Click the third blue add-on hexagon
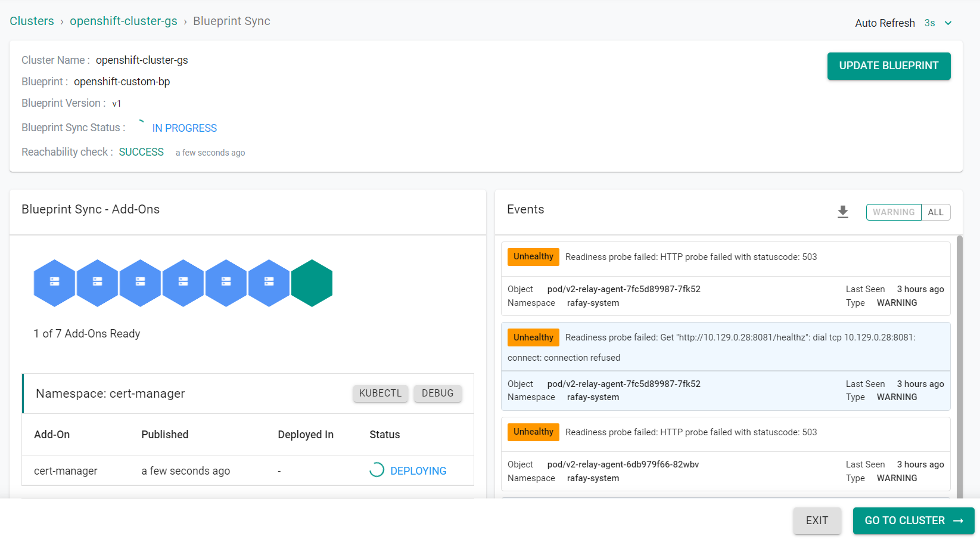This screenshot has height=539, width=980. [x=141, y=283]
